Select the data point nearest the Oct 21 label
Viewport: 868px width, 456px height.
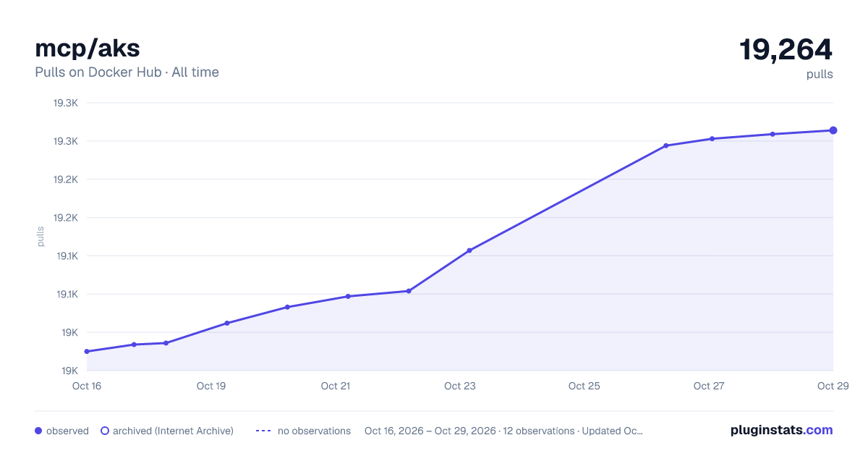pos(348,296)
